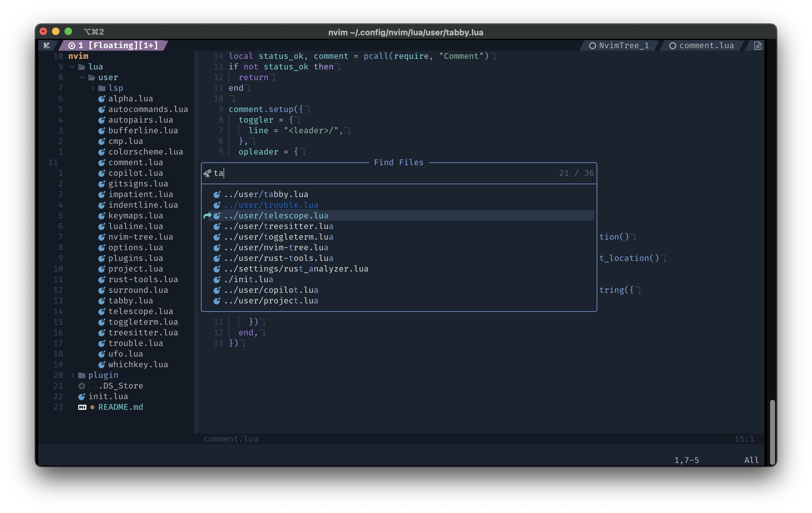Screen dimensions: 812x513
Task: Click the selection arrow beside telescope.lua result
Action: (207, 216)
